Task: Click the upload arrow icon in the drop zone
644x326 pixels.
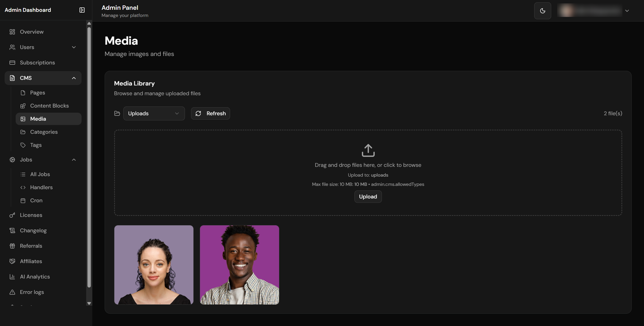Action: pyautogui.click(x=368, y=150)
